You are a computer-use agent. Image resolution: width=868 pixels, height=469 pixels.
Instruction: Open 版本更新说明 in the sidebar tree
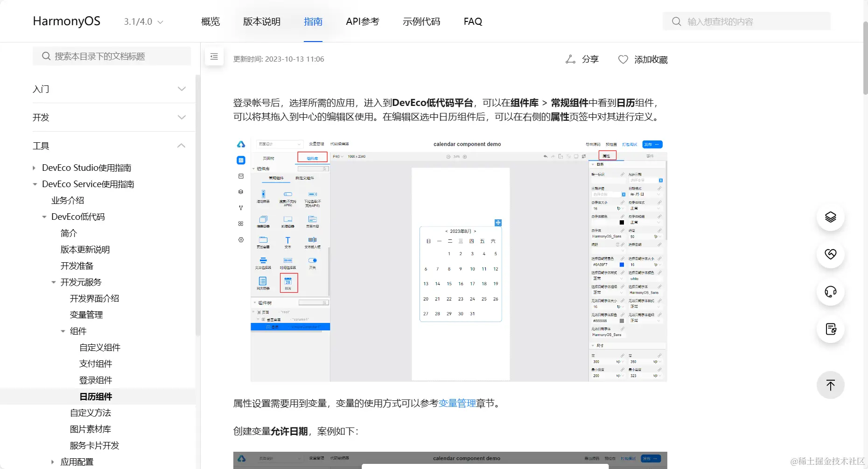[85, 250]
